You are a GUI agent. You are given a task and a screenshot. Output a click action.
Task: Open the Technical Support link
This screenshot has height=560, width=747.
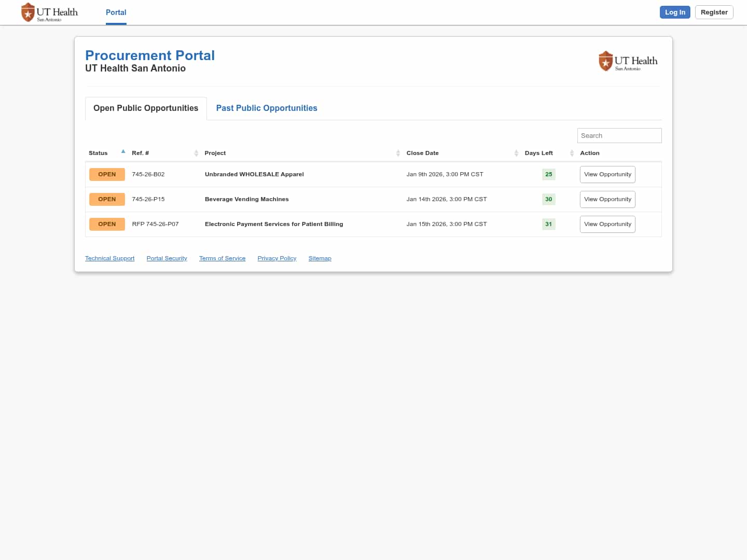click(109, 258)
